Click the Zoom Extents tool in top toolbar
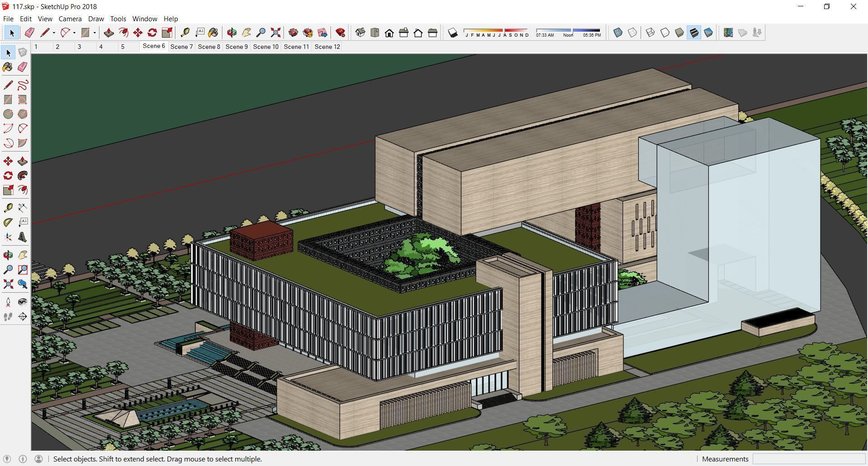868x466 pixels. (275, 33)
